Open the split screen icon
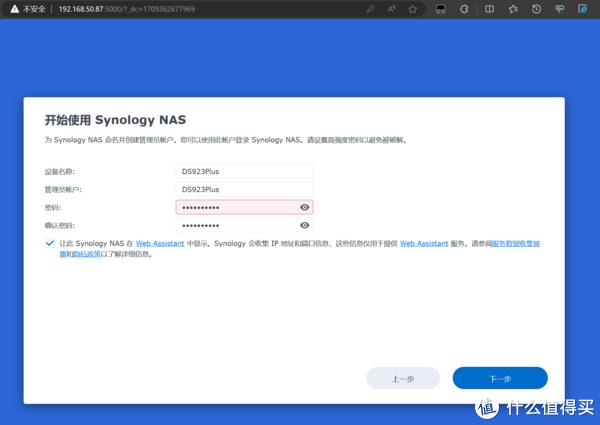This screenshot has height=425, width=600. pyautogui.click(x=489, y=9)
